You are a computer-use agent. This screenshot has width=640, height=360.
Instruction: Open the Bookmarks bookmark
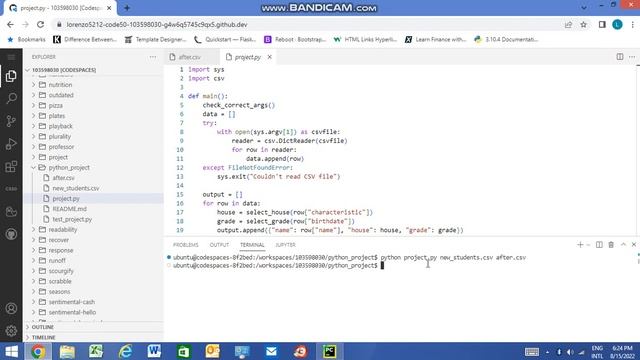(x=27, y=40)
